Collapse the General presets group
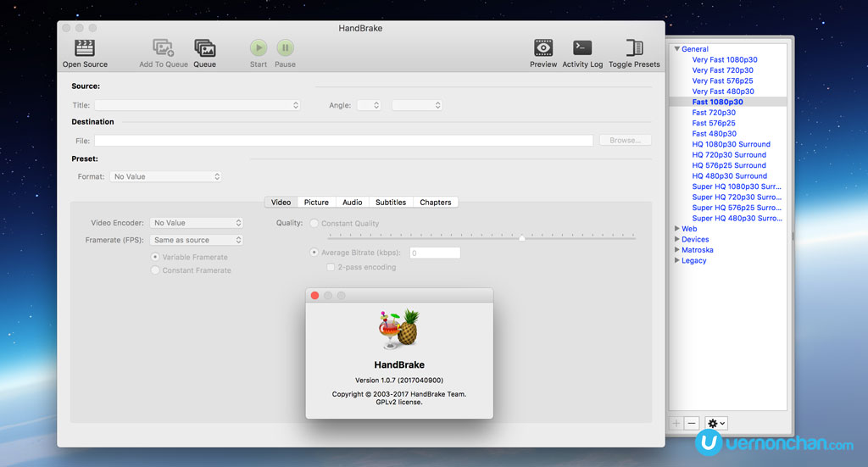868x467 pixels. coord(676,48)
